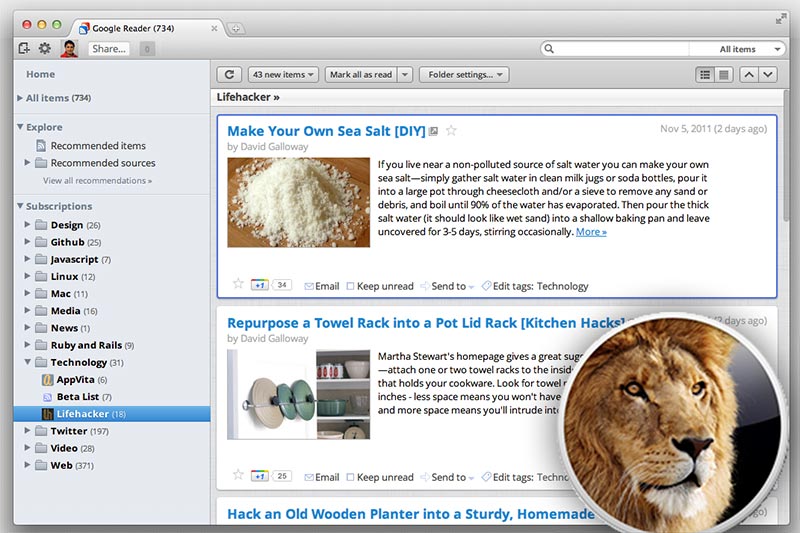The image size is (800, 533).
Task: Click the Twitter folder icon
Action: [x=41, y=431]
